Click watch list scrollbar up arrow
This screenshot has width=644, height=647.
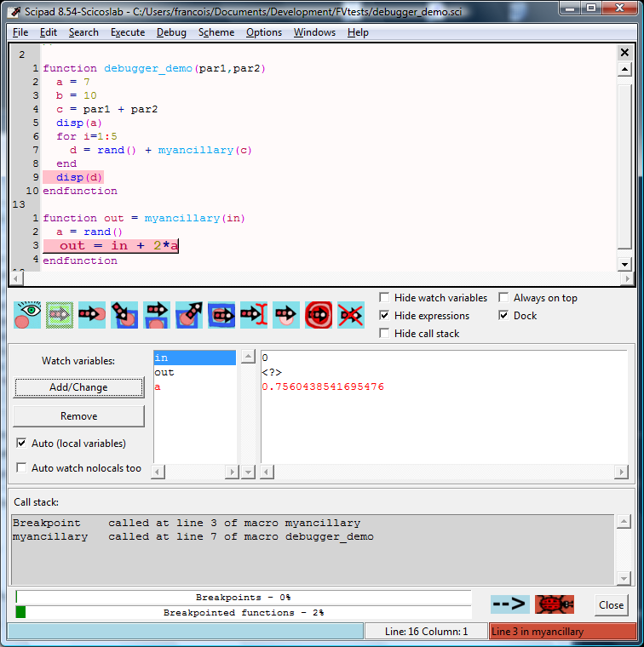click(248, 357)
